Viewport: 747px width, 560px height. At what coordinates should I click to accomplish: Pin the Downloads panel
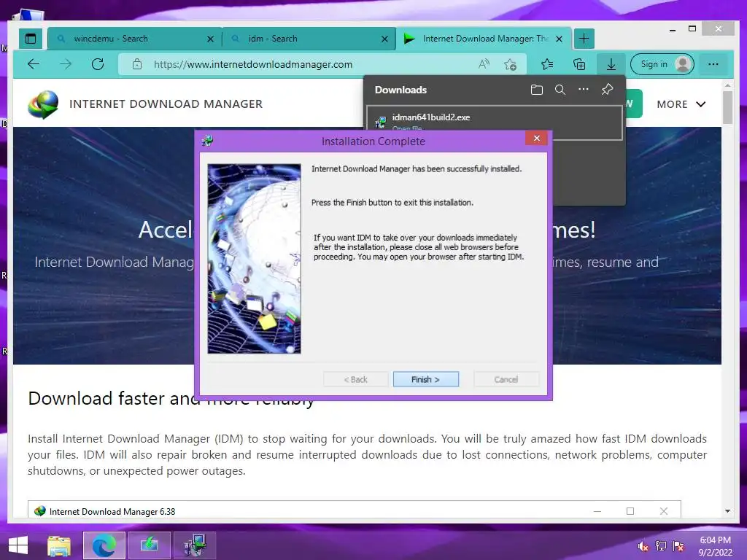point(607,90)
